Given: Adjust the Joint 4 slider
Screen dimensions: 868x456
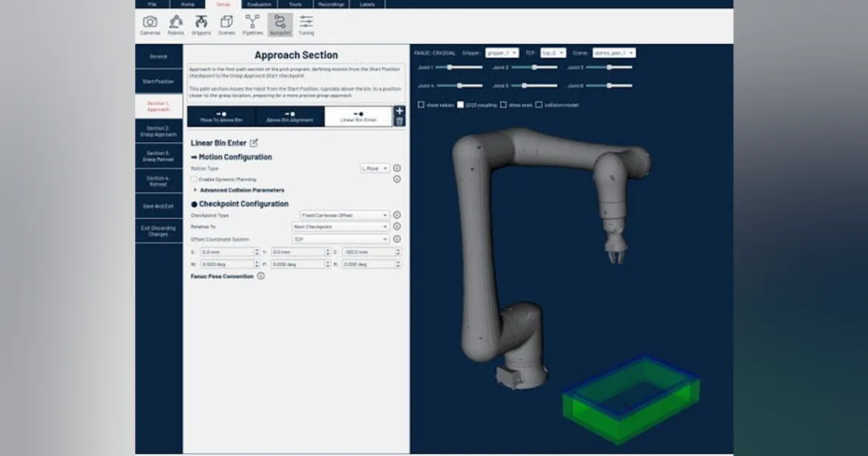Looking at the screenshot, I should (459, 85).
